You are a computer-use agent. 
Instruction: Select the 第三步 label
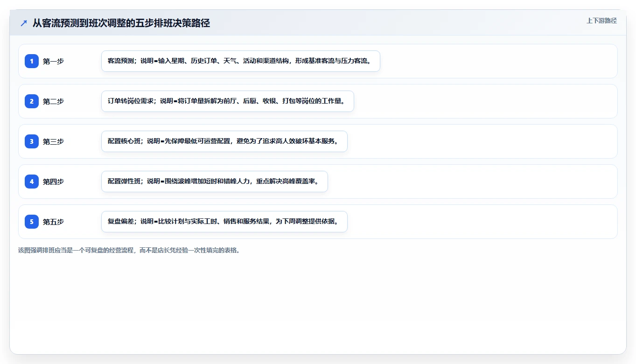[53, 141]
